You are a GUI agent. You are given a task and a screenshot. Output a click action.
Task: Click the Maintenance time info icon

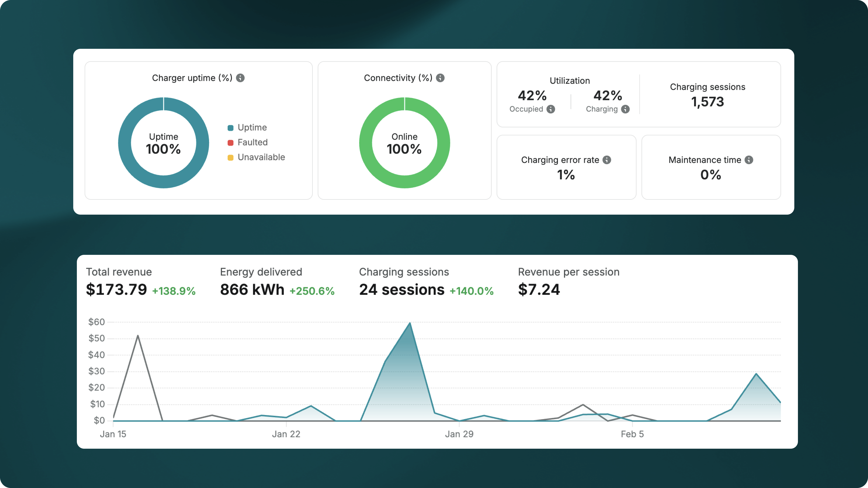[x=749, y=160]
